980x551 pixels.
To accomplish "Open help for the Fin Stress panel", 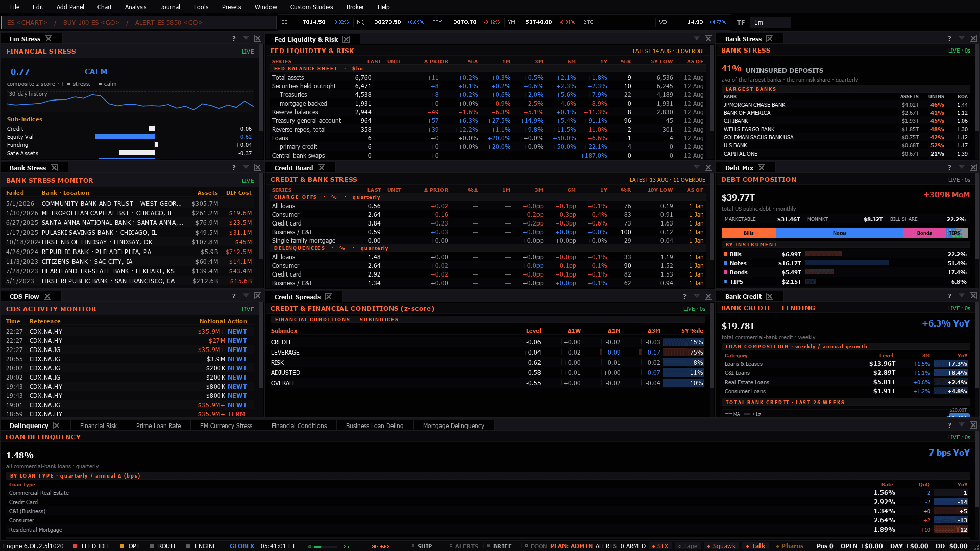I will [234, 39].
